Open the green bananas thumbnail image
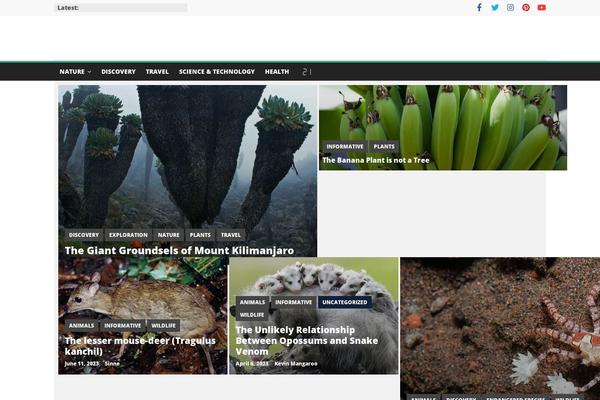The height and width of the screenshot is (400, 600). pos(443,127)
